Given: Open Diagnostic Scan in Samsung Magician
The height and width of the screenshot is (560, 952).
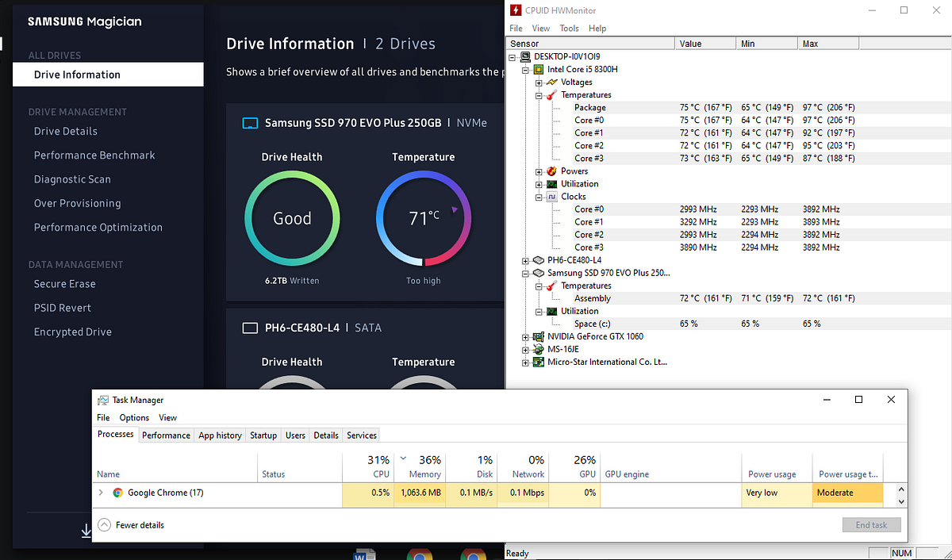Looking at the screenshot, I should point(72,179).
